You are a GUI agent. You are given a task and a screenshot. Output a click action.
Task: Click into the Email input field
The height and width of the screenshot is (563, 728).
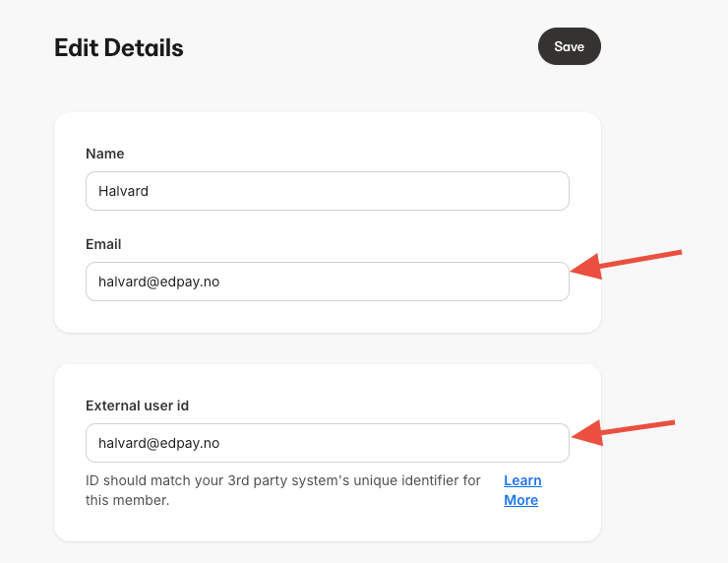pyautogui.click(x=327, y=281)
